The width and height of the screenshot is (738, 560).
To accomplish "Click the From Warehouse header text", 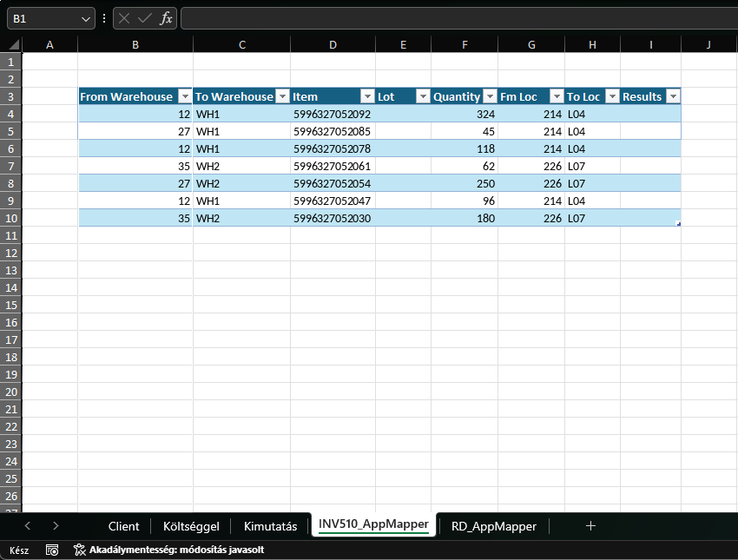I will (x=126, y=97).
